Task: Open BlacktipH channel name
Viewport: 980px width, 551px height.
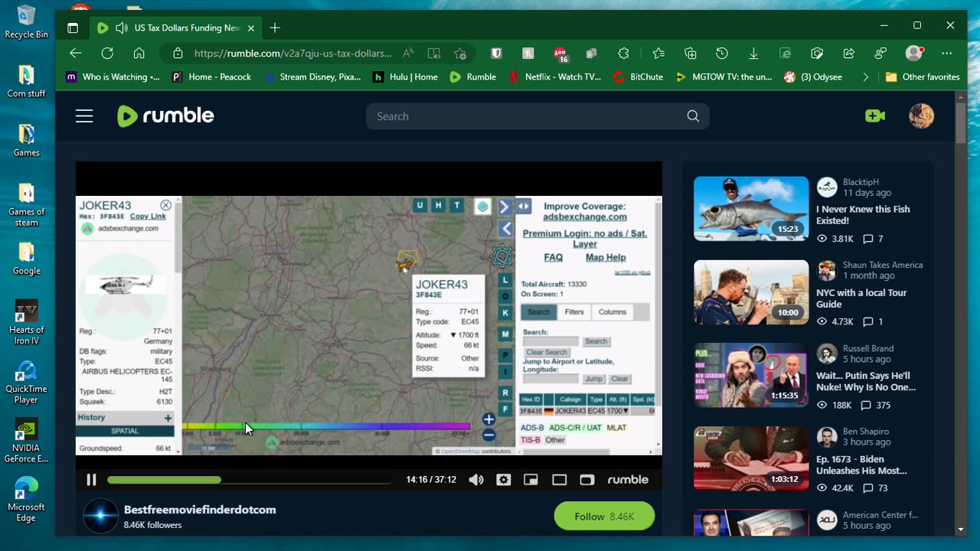Action: point(861,182)
